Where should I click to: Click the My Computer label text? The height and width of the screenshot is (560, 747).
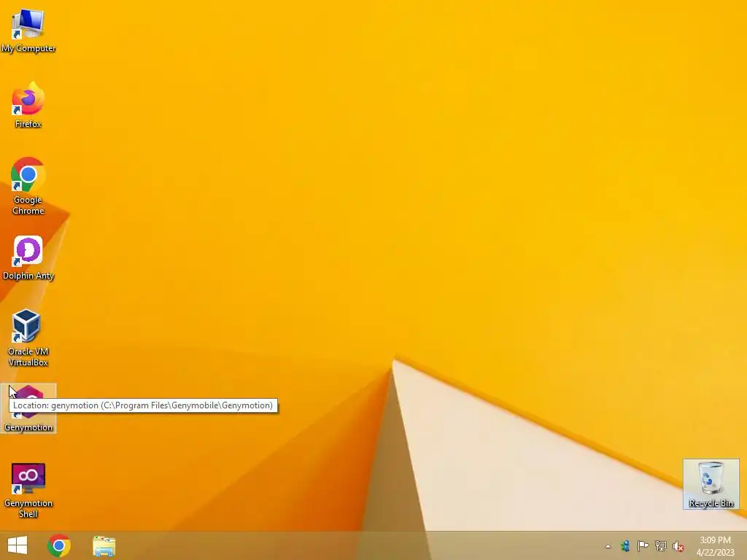[28, 48]
